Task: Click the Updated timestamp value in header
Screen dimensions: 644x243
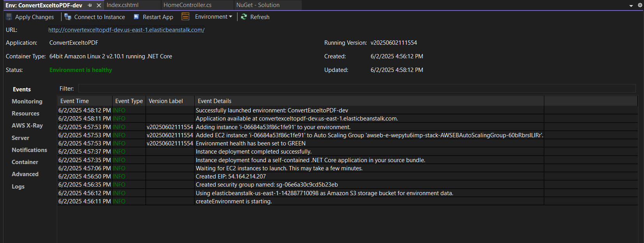Action: [397, 70]
